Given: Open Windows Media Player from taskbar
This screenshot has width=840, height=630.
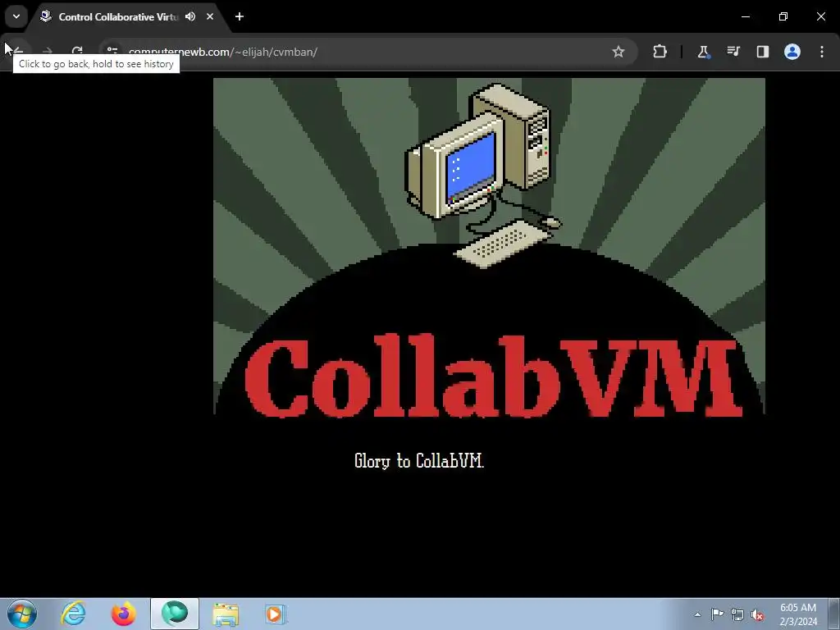Looking at the screenshot, I should [x=276, y=614].
